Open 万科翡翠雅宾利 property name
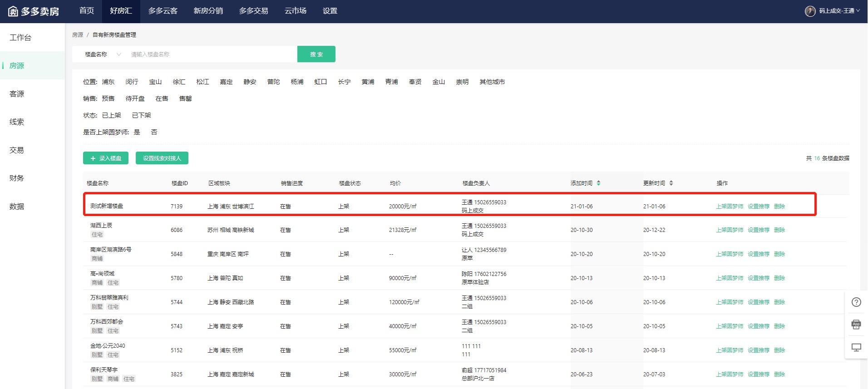 click(x=109, y=297)
